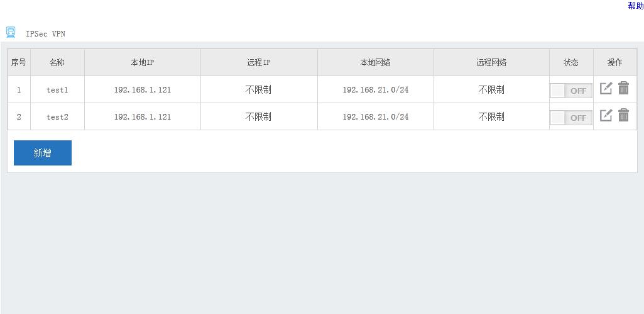Click the 名称 column header

point(57,62)
